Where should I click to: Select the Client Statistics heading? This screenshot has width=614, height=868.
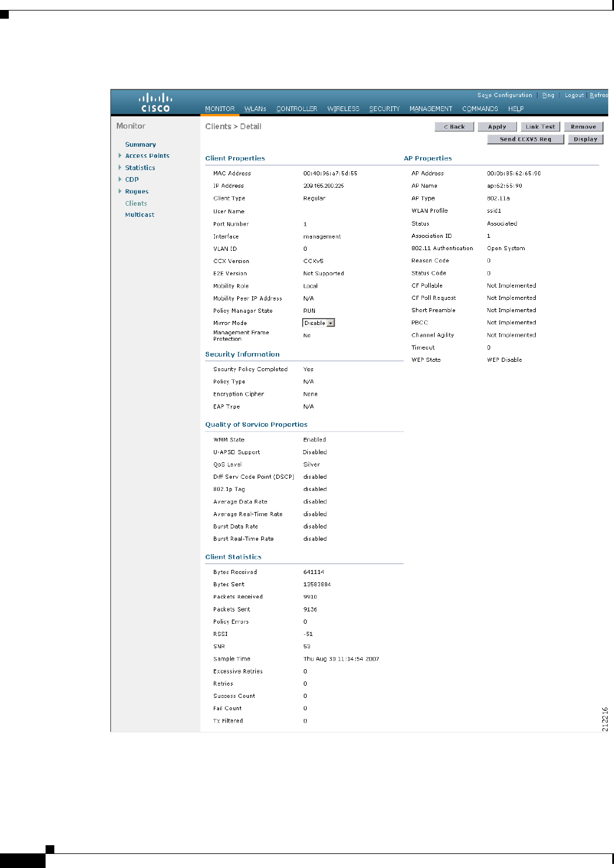pyautogui.click(x=233, y=557)
